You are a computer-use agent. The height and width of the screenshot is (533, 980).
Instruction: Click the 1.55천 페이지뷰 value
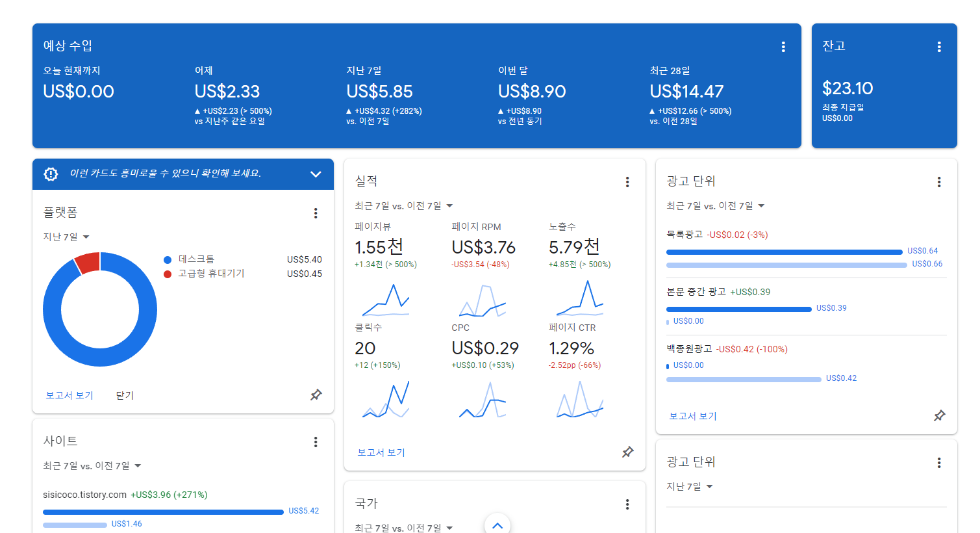click(379, 247)
